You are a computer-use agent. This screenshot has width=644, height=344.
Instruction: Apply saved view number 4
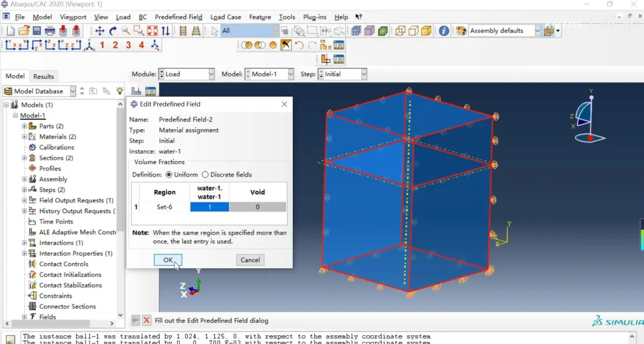(x=142, y=45)
